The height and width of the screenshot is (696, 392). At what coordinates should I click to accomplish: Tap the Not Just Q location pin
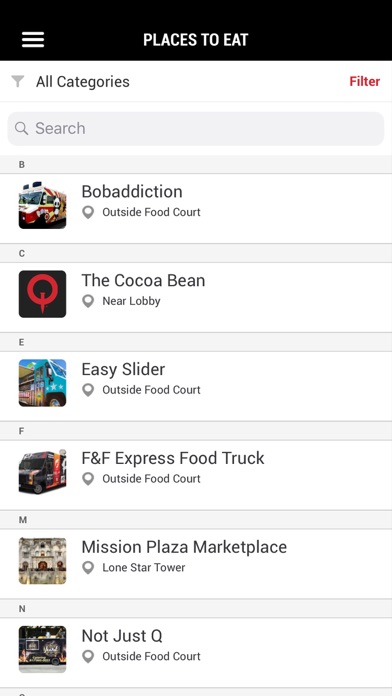(x=88, y=656)
